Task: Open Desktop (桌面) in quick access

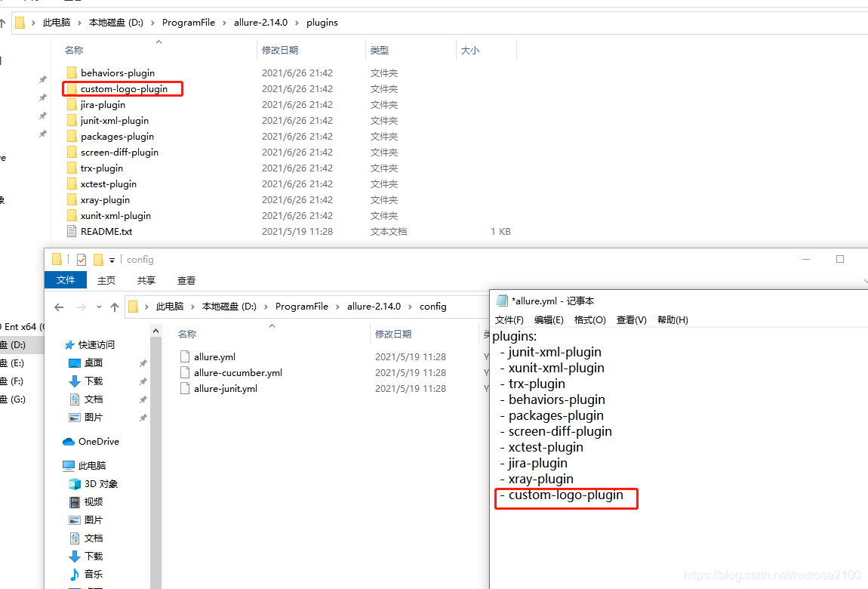Action: click(x=86, y=363)
